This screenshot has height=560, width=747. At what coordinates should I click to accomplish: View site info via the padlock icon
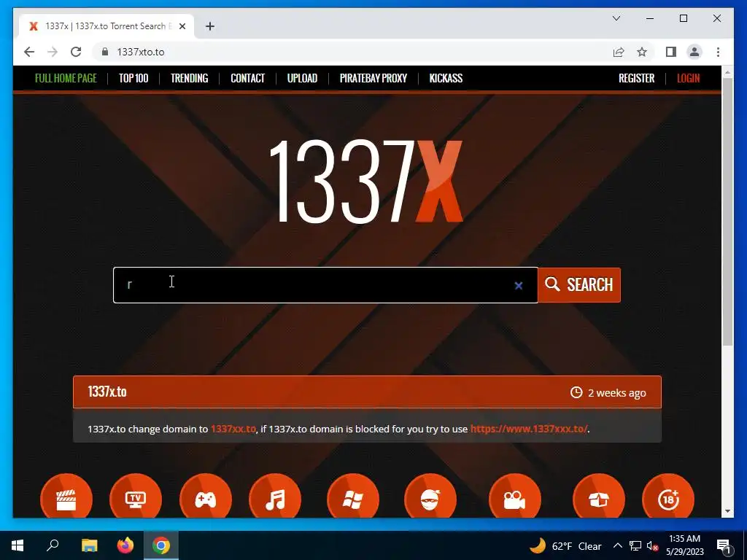105,52
